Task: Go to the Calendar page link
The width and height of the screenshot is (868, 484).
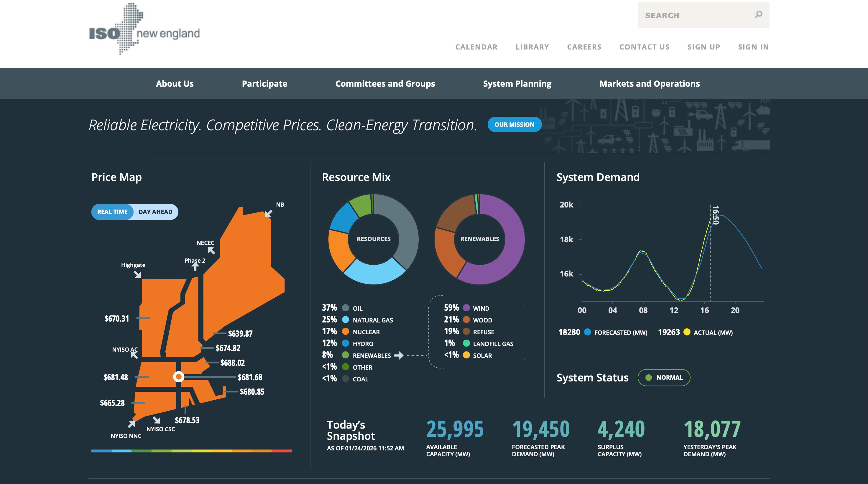Action: coord(476,47)
